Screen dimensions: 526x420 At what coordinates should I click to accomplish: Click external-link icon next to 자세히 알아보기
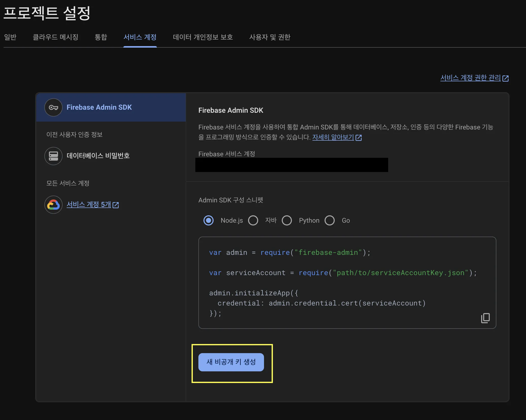(x=359, y=138)
